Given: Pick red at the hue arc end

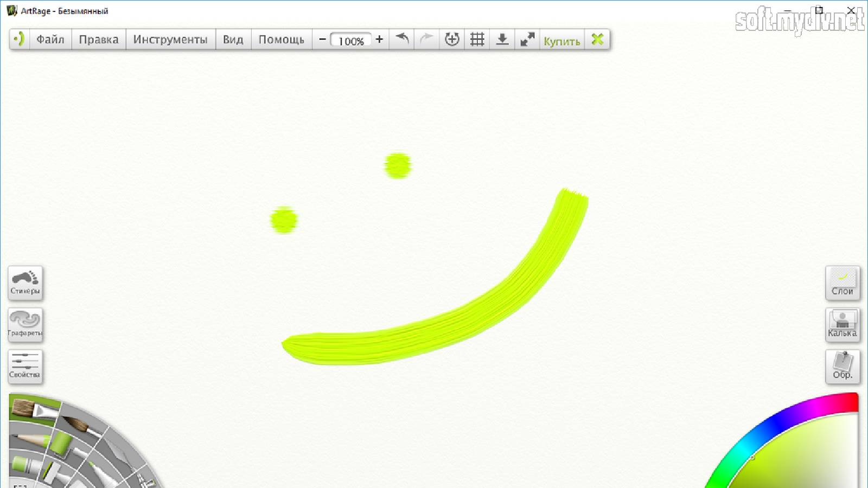Looking at the screenshot, I should pos(852,401).
